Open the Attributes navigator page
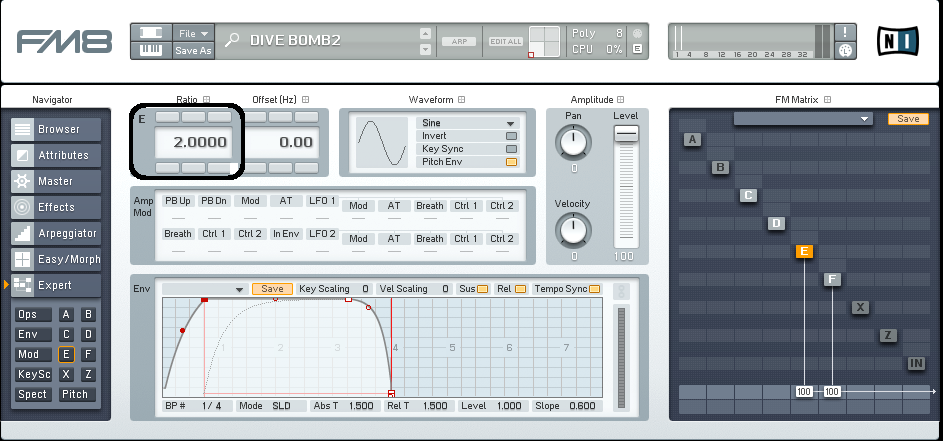This screenshot has width=943, height=441. coord(56,155)
